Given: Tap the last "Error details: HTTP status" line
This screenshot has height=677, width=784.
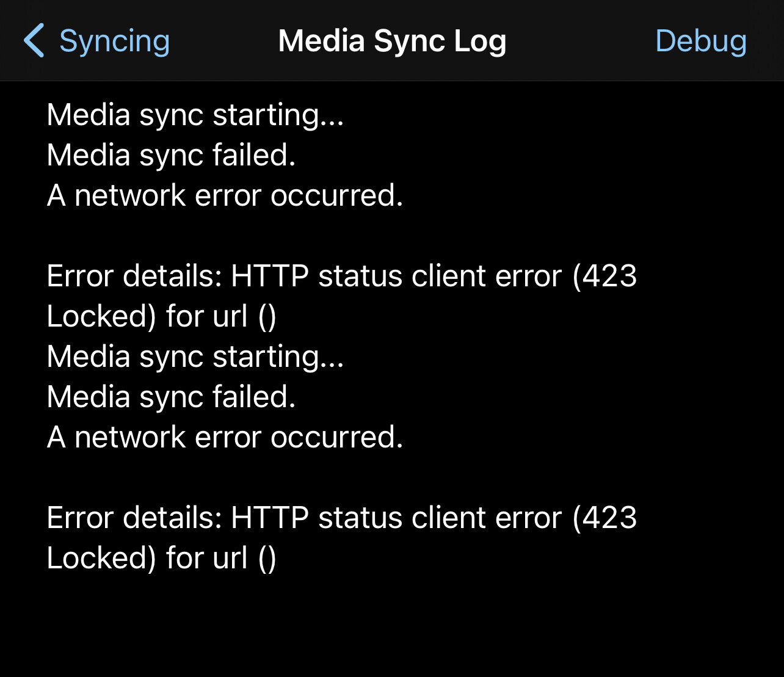Looking at the screenshot, I should pos(342,518).
